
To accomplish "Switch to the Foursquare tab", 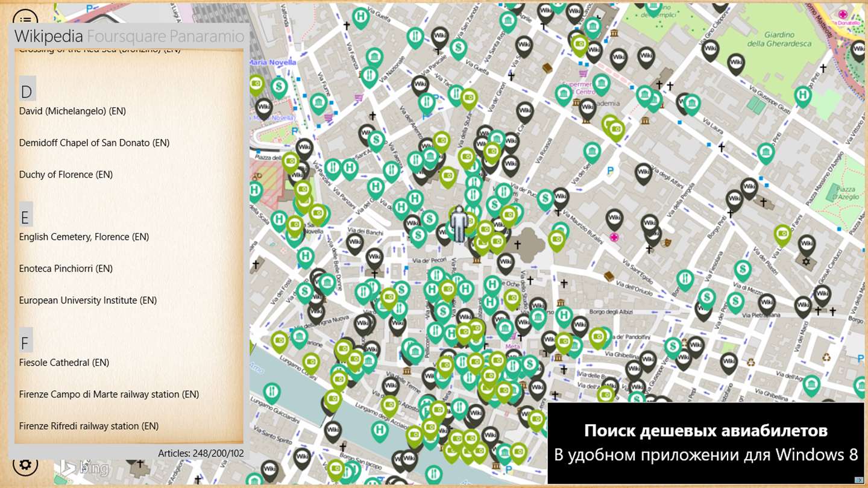I will 126,36.
